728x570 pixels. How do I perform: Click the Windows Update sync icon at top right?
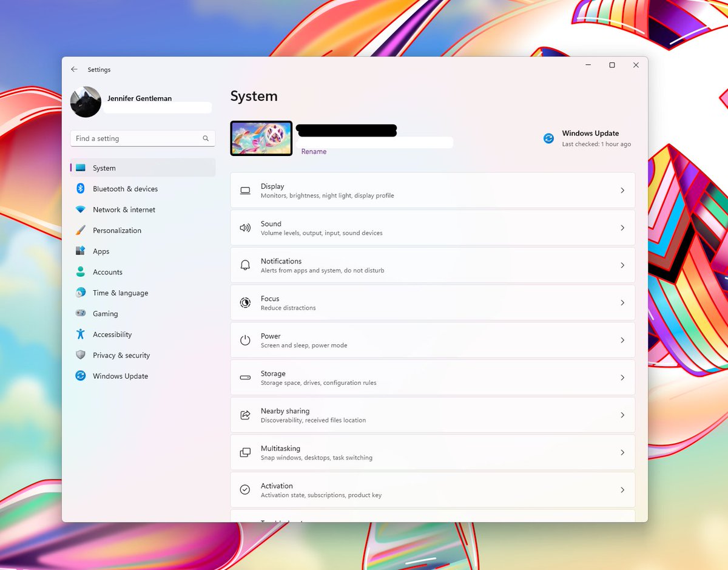point(548,138)
